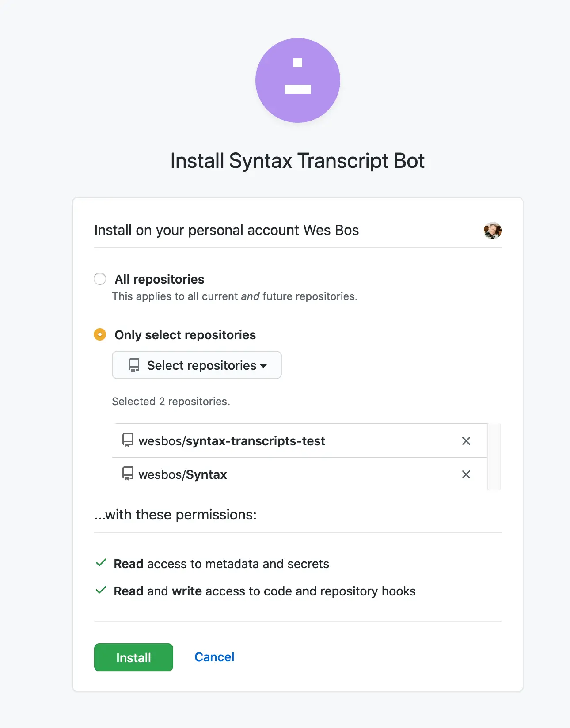This screenshot has width=570, height=728.
Task: Click the green checkmark beside metadata permissions
Action: point(101,563)
